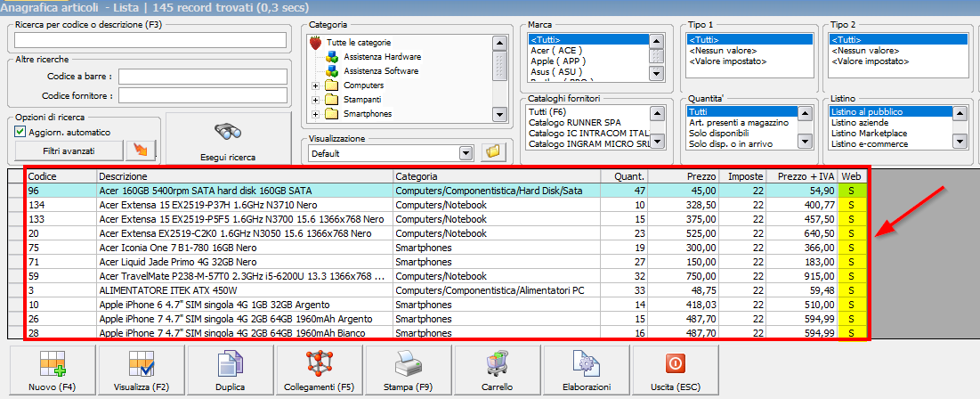This screenshot has width=980, height=399.
Task: Select the Smartphones category folder
Action: pos(369,114)
